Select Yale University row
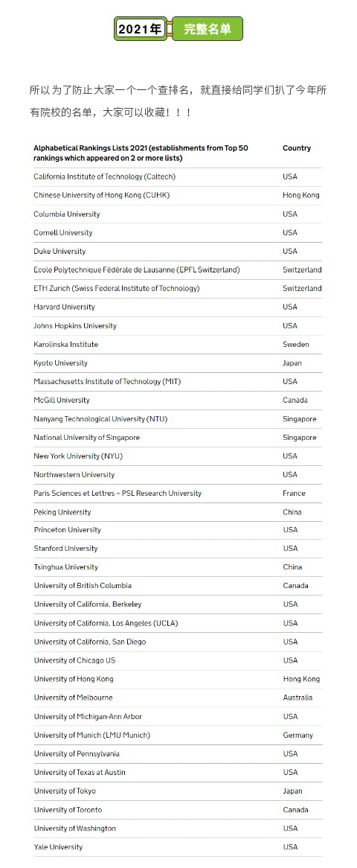This screenshot has width=357, height=868. (x=177, y=847)
